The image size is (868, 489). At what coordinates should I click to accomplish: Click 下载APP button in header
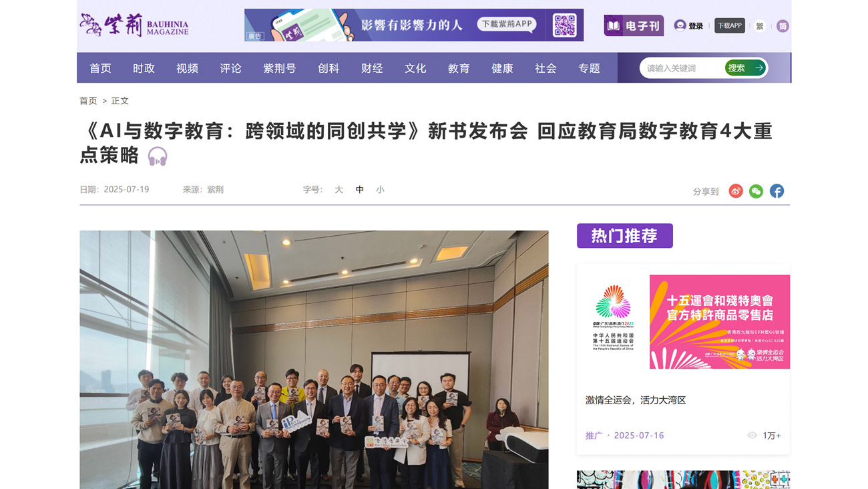730,25
